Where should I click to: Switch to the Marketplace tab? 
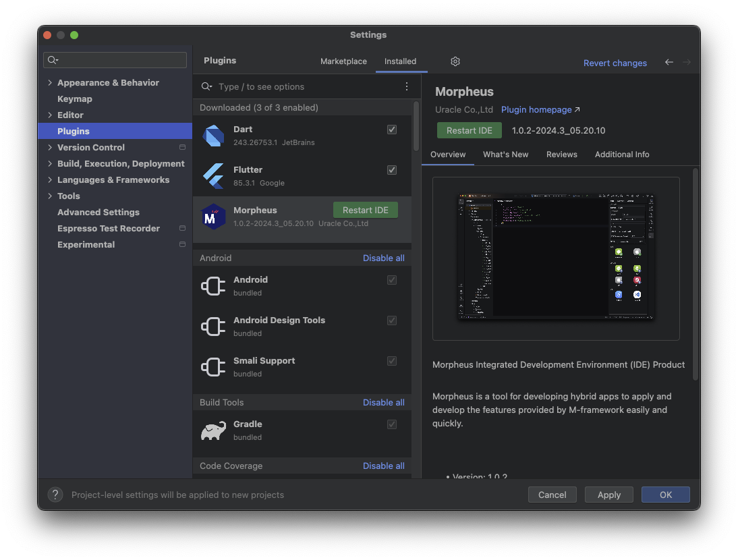pyautogui.click(x=343, y=61)
